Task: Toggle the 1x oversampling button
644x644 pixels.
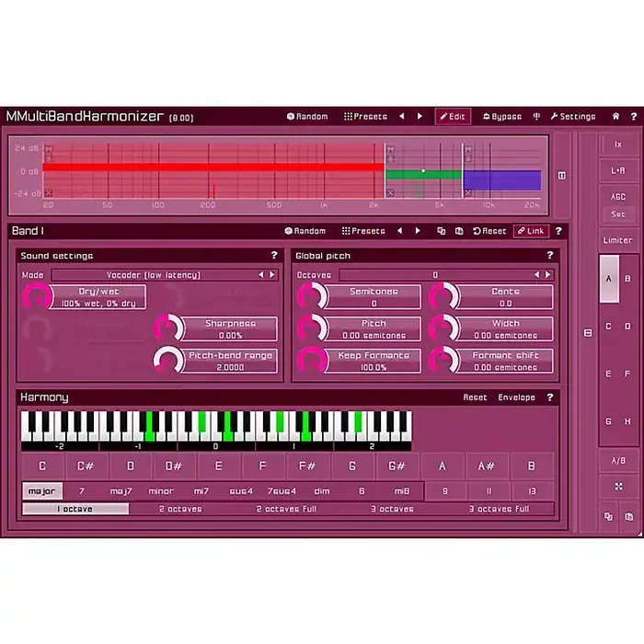Action: pos(618,144)
